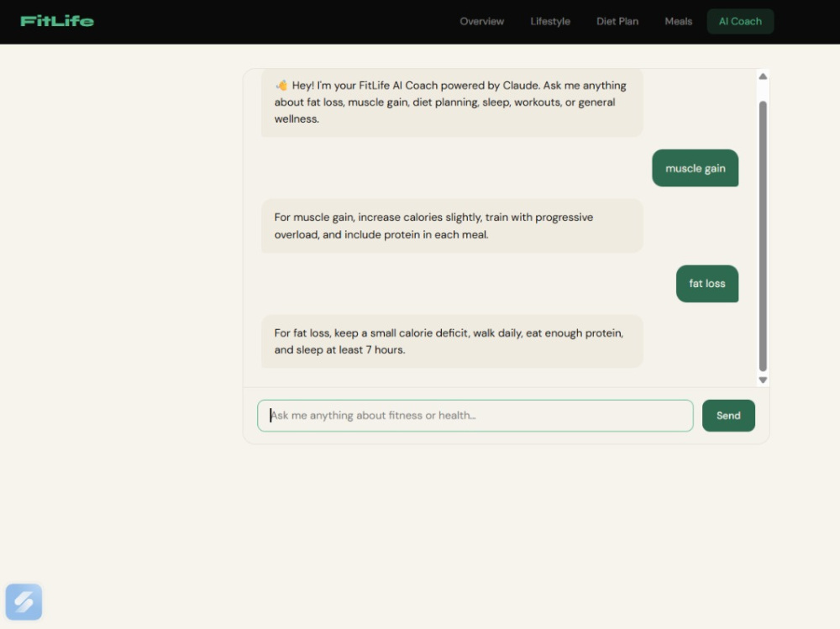Screen dimensions: 840x629
Task: Click the chat scrollbar up arrow
Action: tap(763, 76)
